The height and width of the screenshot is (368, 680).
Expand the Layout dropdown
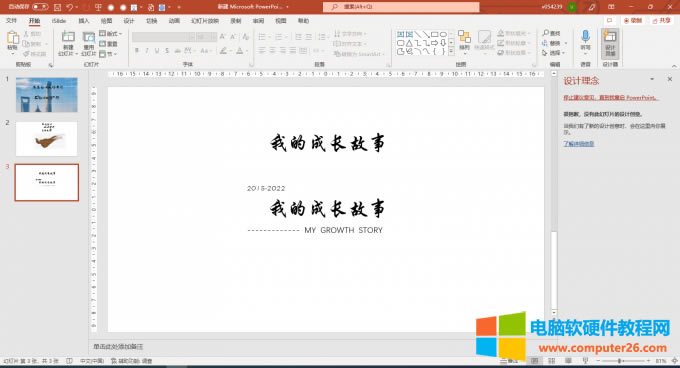[111, 33]
